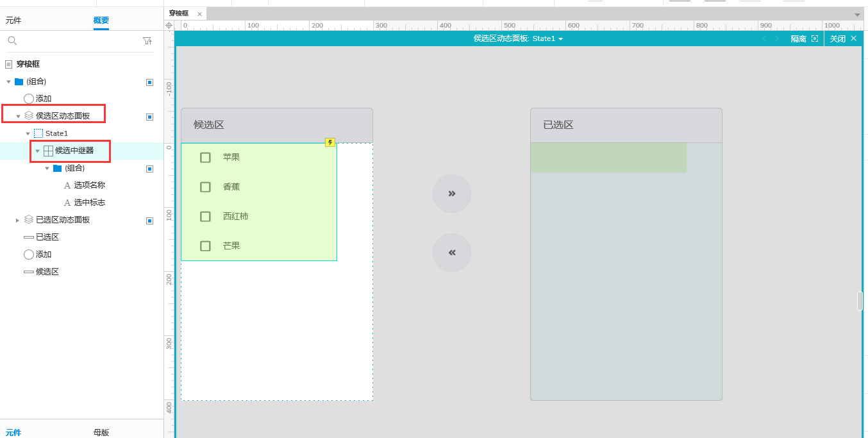Click the isolate icon beside 隔离
The image size is (868, 438).
pyautogui.click(x=815, y=38)
